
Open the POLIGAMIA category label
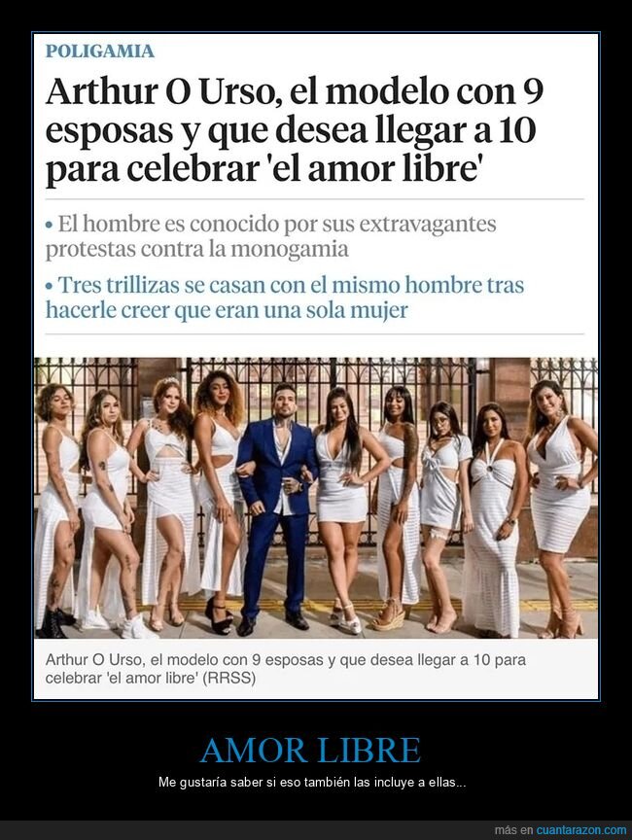pyautogui.click(x=99, y=52)
